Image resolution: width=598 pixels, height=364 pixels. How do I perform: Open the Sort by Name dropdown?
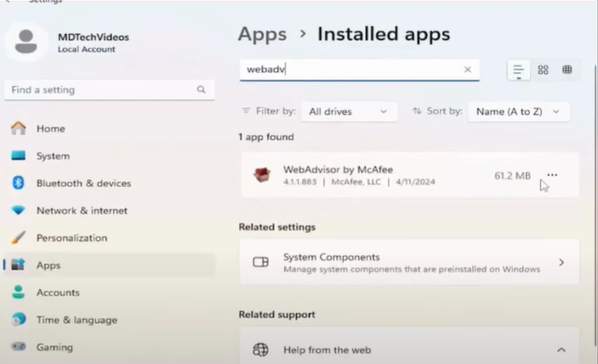(518, 111)
